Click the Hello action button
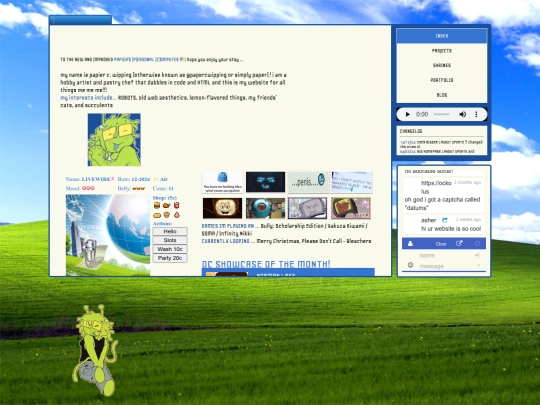Image resolution: width=540 pixels, height=405 pixels. coord(170,231)
